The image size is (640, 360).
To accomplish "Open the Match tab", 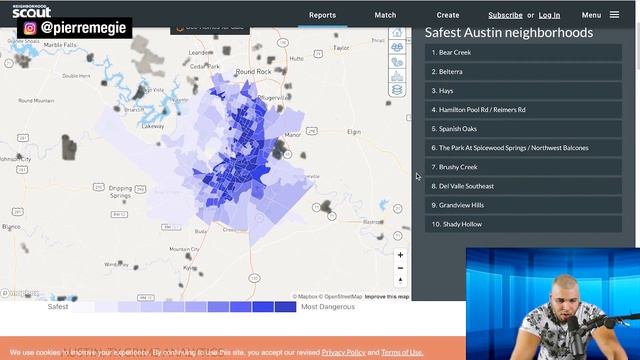I will (x=385, y=15).
